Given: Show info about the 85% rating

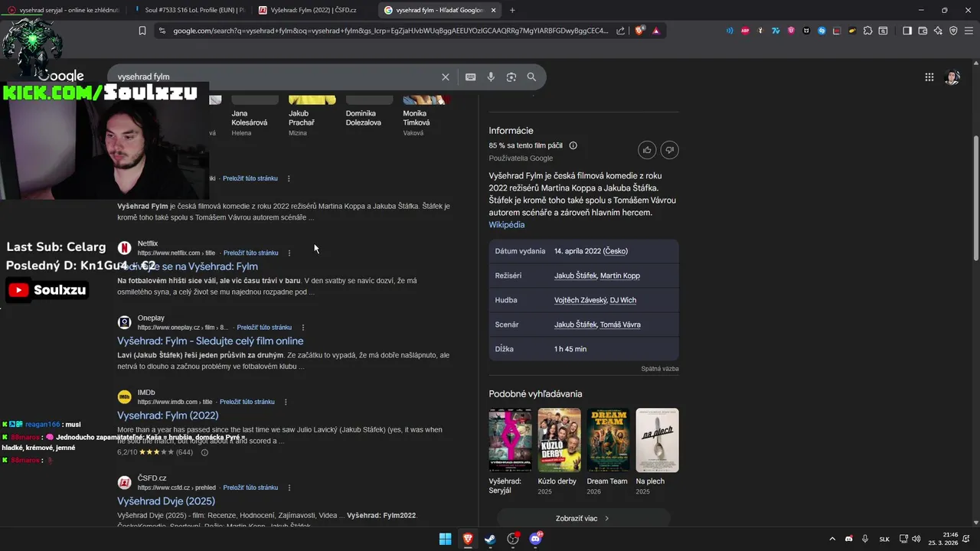Looking at the screenshot, I should [x=573, y=145].
